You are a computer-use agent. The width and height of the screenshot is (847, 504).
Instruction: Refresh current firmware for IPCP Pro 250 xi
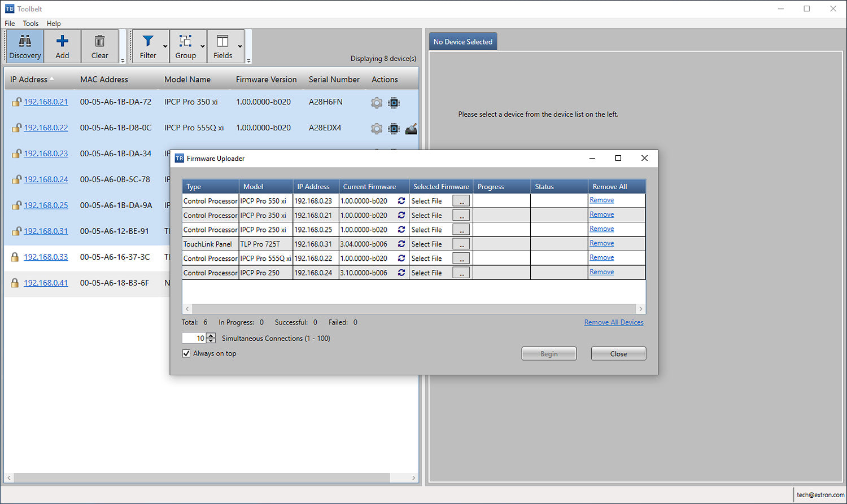pyautogui.click(x=401, y=230)
